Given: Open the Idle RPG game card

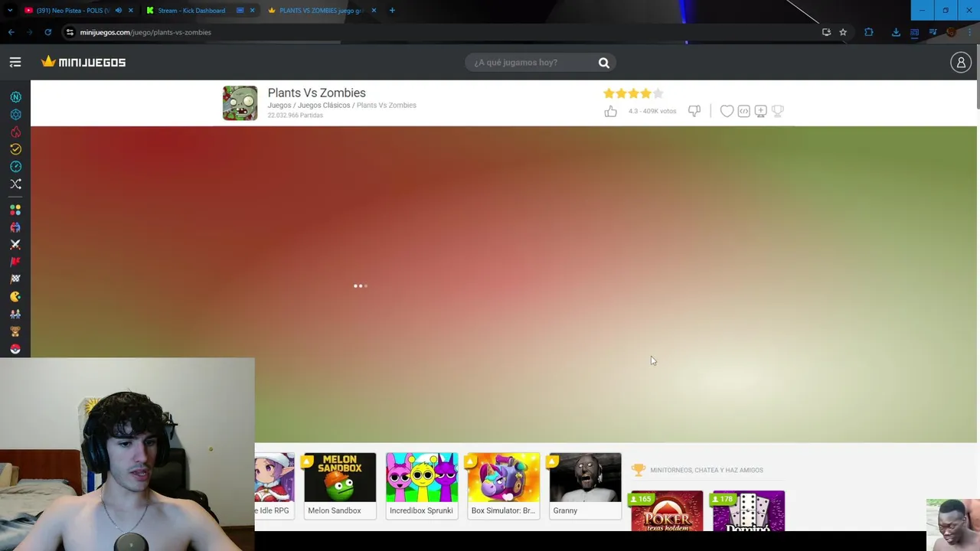Looking at the screenshot, I should (275, 486).
